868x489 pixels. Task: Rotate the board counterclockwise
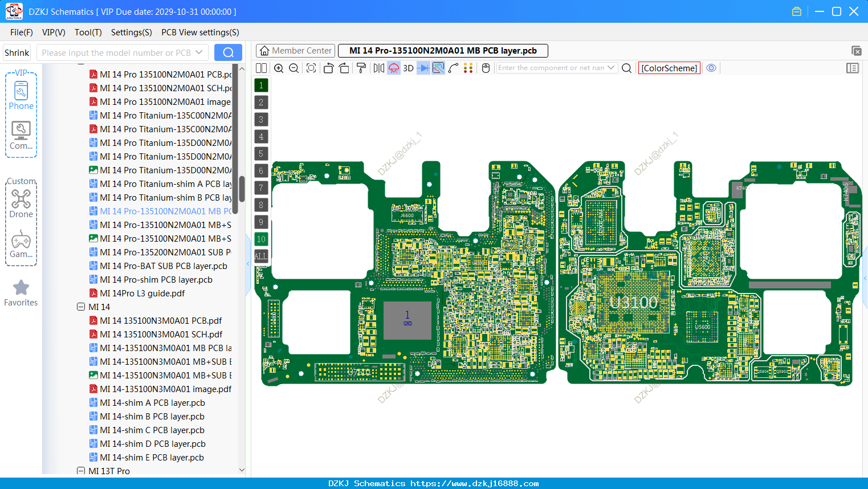click(328, 68)
